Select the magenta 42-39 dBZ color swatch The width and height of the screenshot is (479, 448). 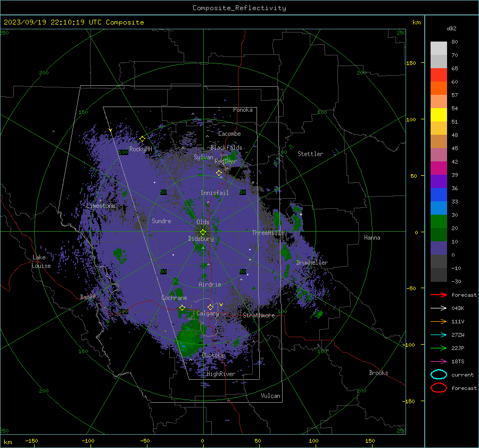[439, 168]
